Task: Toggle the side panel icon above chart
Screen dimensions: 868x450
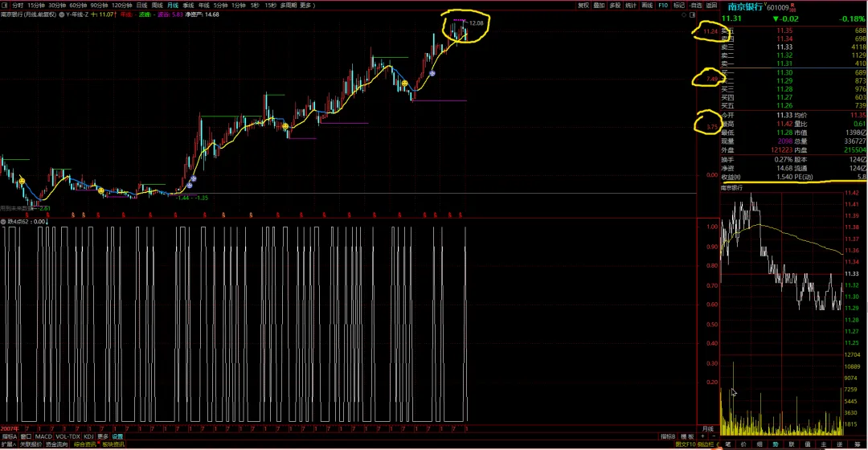Action: [692, 15]
